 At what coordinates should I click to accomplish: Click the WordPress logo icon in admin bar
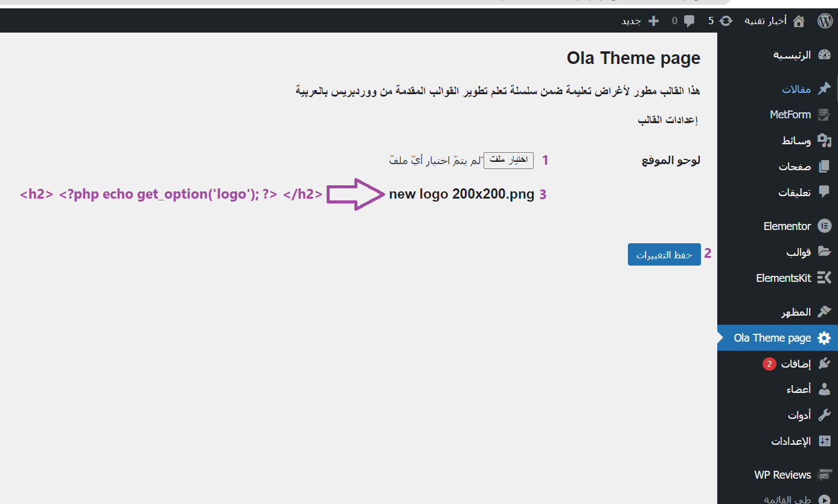(x=825, y=21)
